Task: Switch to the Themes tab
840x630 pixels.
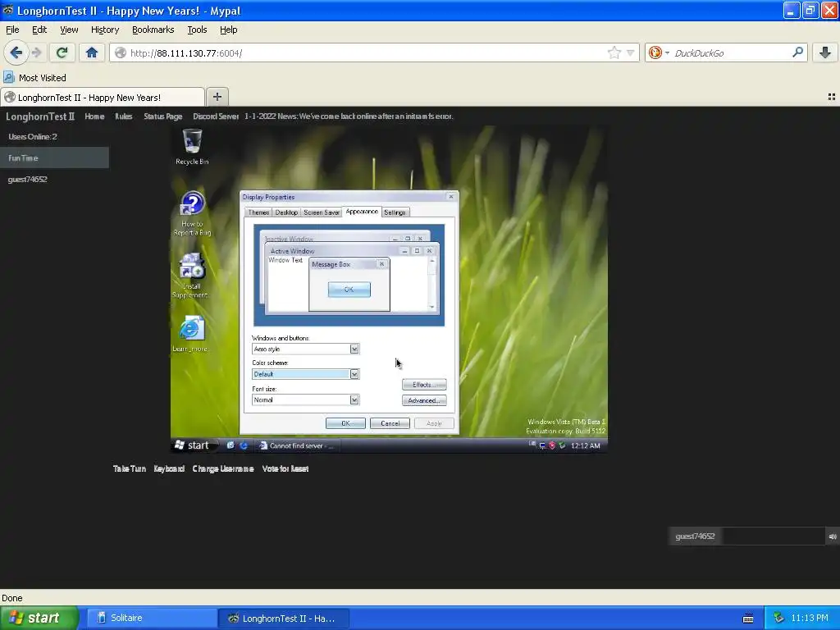Action: [x=258, y=212]
